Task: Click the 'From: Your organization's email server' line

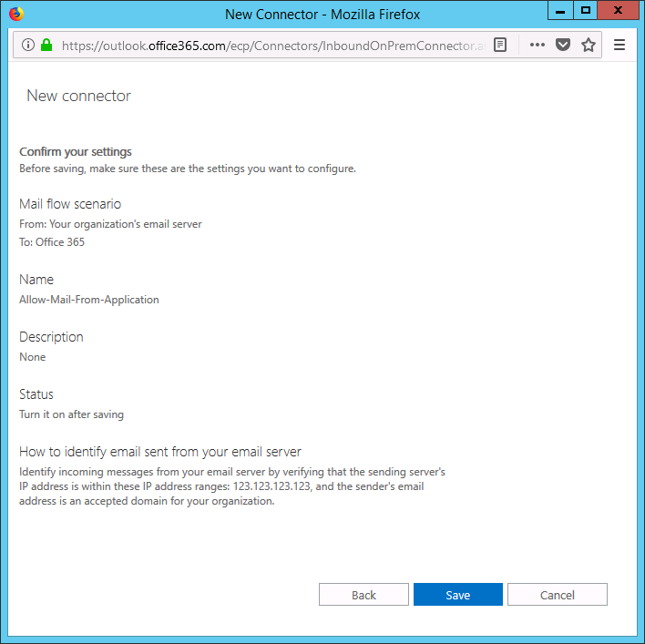Action: (x=110, y=224)
